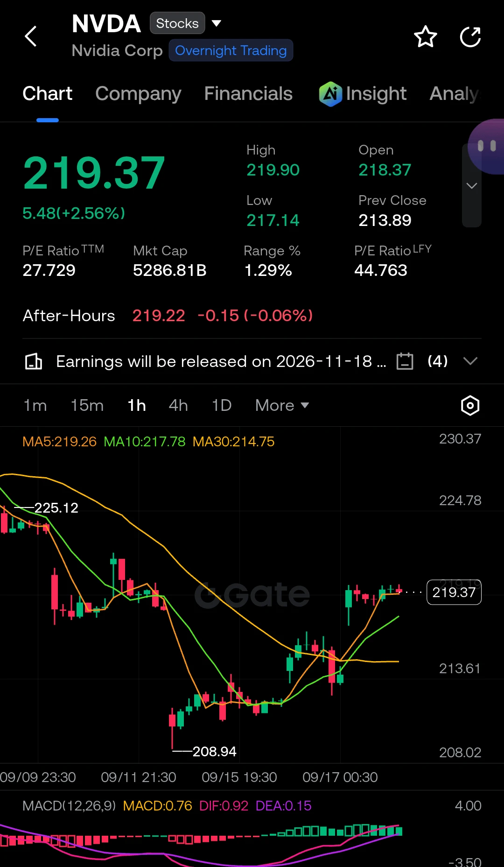Tap the current price tag 219.37 on chart
Image resolution: width=504 pixels, height=867 pixels.
pyautogui.click(x=454, y=592)
